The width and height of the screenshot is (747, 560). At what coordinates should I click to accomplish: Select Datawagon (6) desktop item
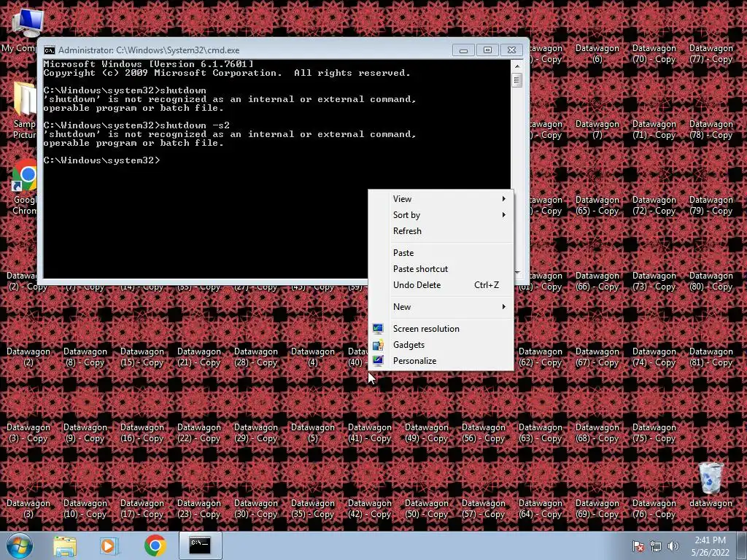coord(597,53)
